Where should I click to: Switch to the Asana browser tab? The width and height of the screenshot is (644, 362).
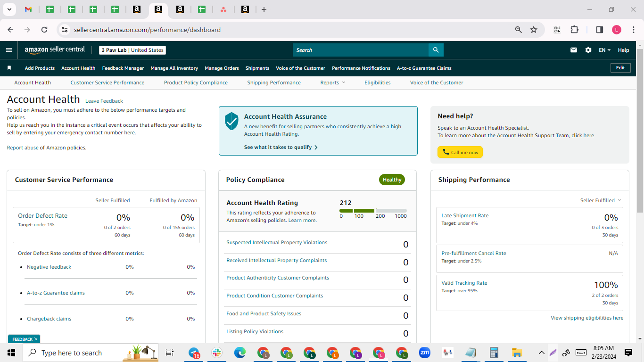223,9
